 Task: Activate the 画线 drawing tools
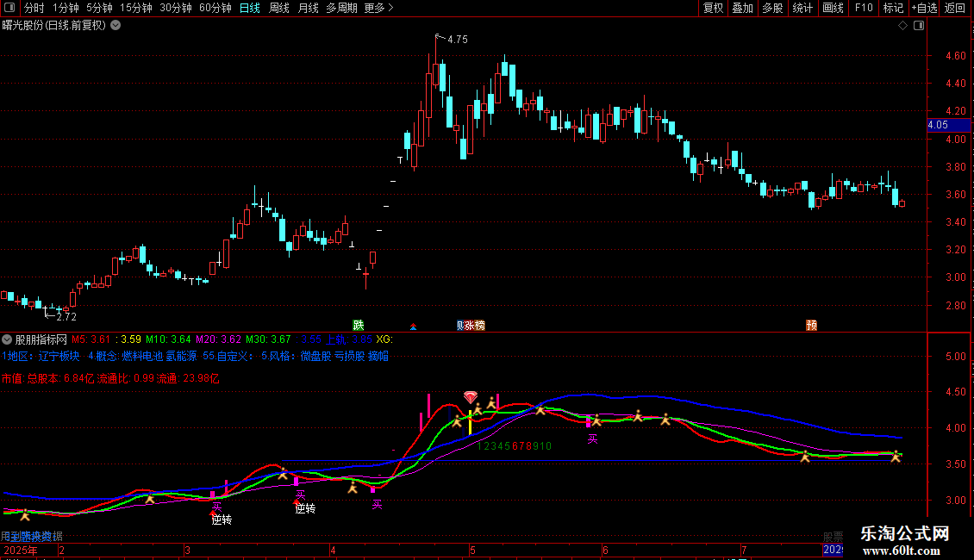coord(833,8)
